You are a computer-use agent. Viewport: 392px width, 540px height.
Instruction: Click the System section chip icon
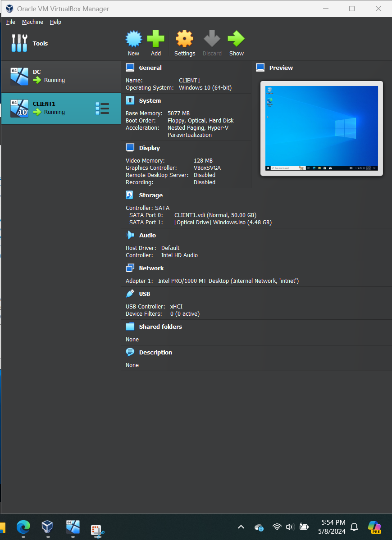point(130,100)
